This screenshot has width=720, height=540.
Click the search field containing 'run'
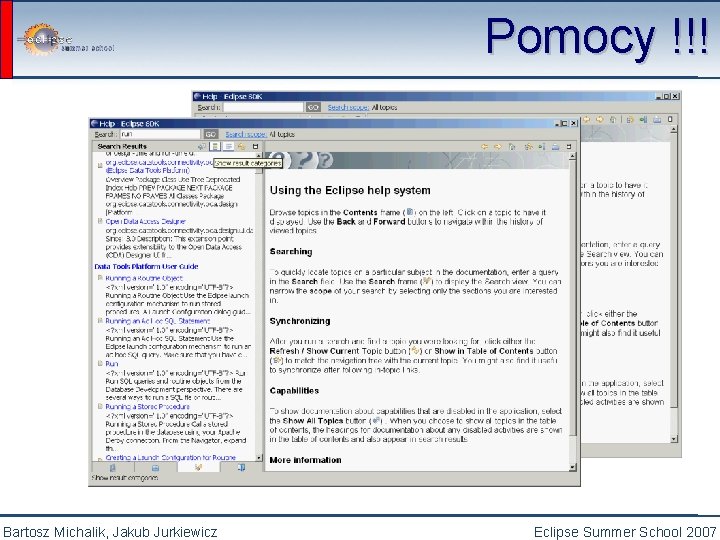pyautogui.click(x=160, y=134)
